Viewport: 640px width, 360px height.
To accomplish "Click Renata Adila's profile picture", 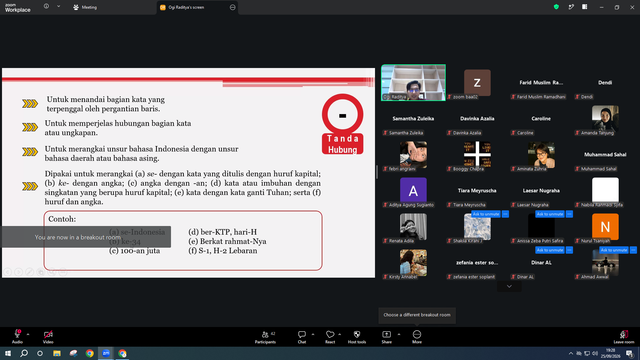I will 413,226.
